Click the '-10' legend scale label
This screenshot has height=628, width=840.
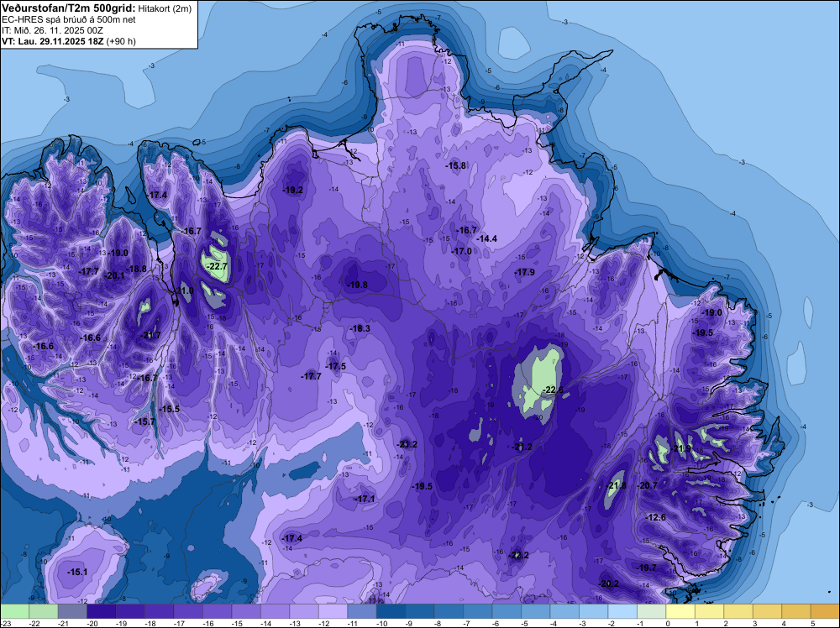[x=383, y=624]
